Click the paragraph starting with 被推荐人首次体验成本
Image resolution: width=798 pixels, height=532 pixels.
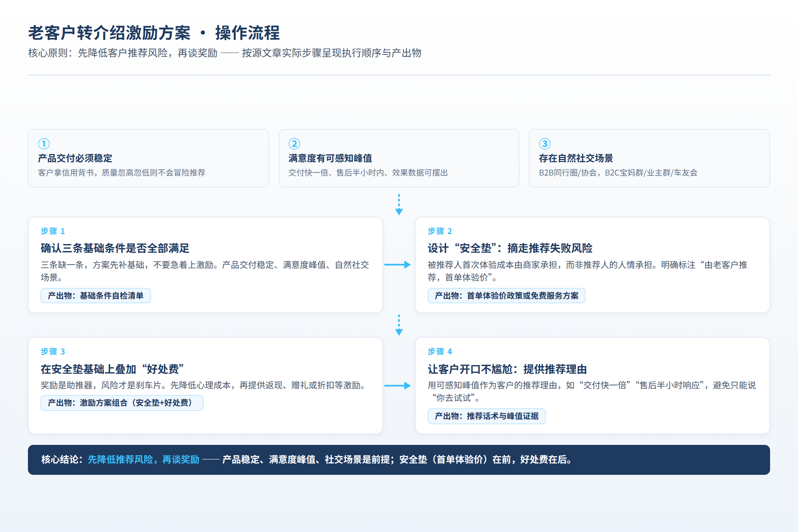tap(587, 271)
